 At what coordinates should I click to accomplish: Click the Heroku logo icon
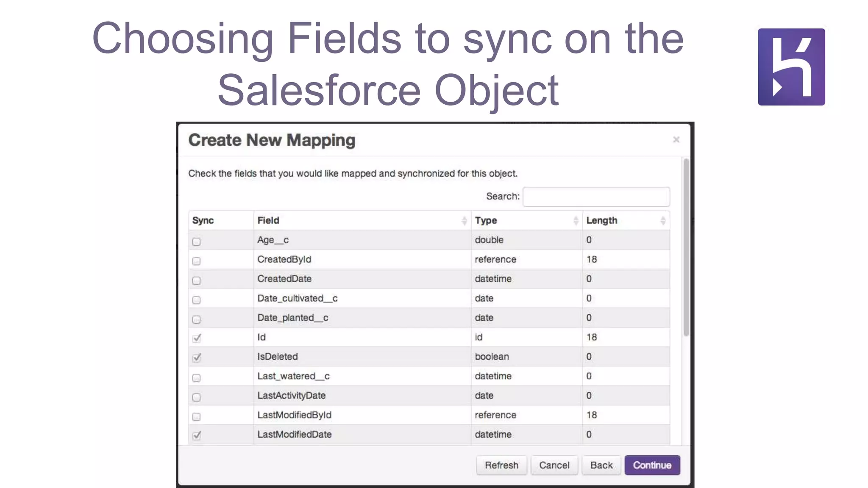click(x=791, y=67)
